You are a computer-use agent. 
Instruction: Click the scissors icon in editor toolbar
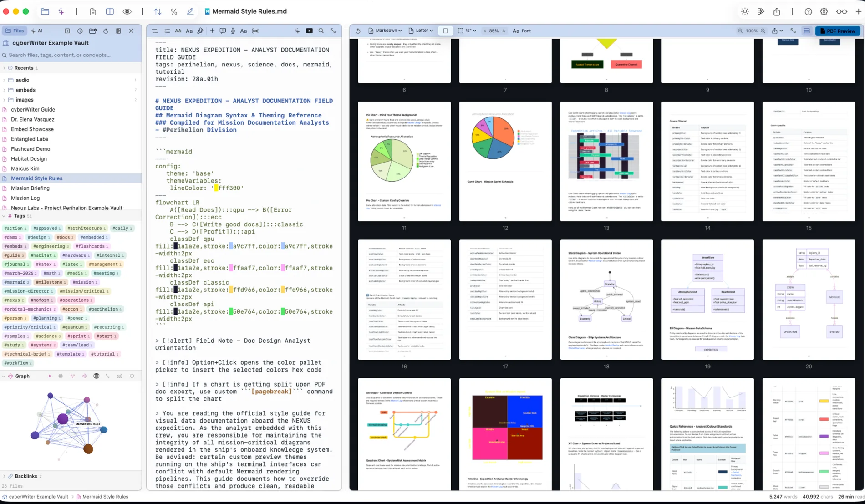point(255,31)
